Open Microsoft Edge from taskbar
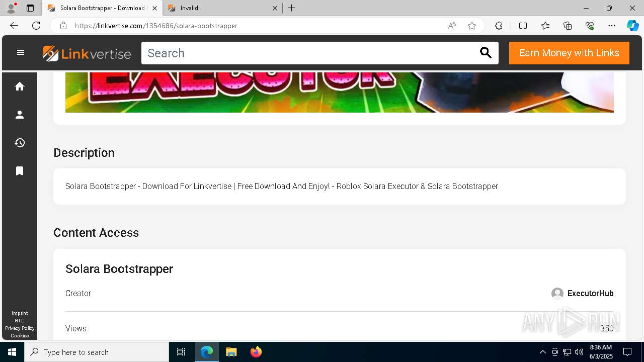This screenshot has height=362, width=644. [207, 352]
